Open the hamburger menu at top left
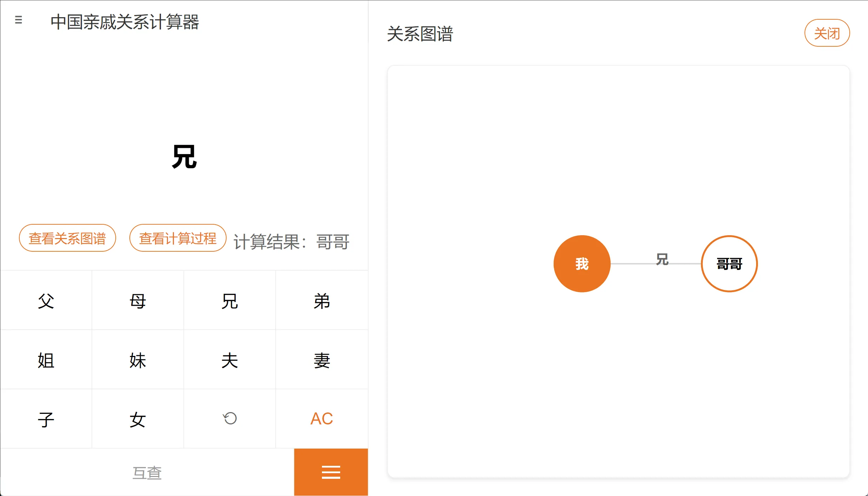Screen dimensions: 868x496 click(x=19, y=20)
